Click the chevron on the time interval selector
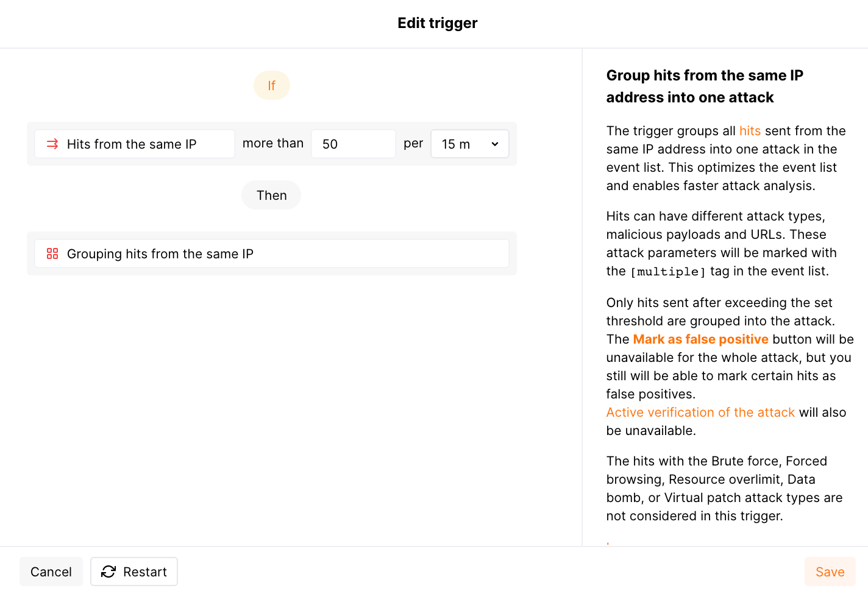The height and width of the screenshot is (591, 868). pyautogui.click(x=496, y=144)
